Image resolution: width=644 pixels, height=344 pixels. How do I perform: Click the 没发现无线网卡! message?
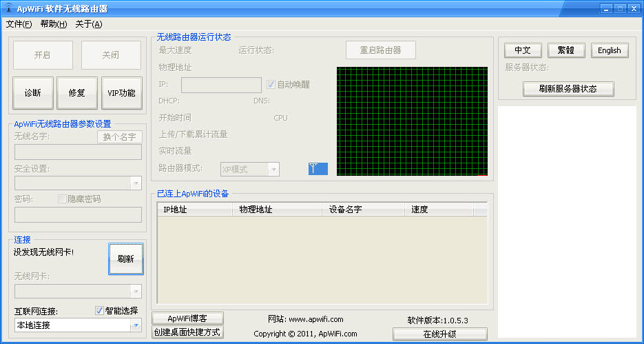click(x=43, y=252)
